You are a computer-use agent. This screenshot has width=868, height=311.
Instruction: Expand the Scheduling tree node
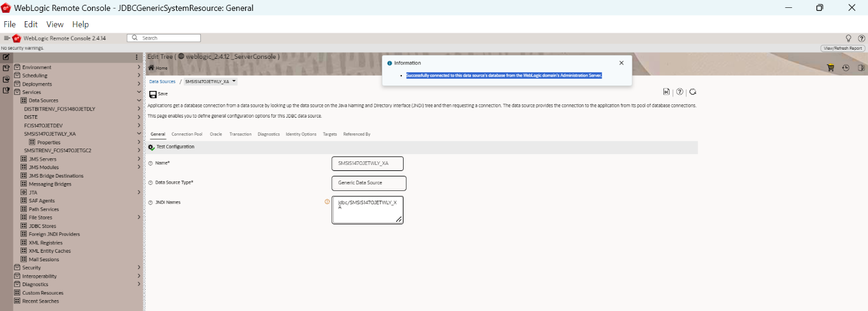139,76
